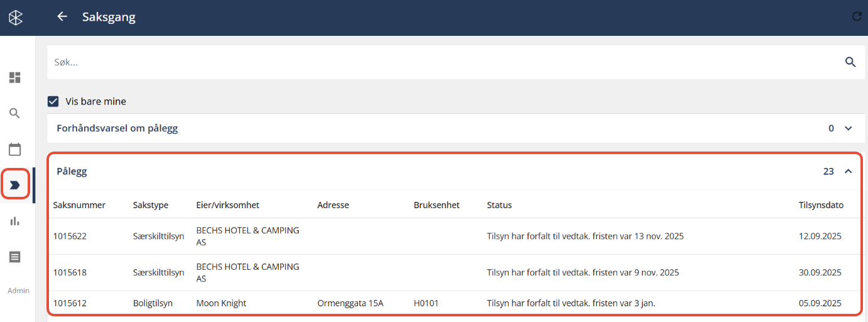Sort by Saksnummer column header

[79, 205]
